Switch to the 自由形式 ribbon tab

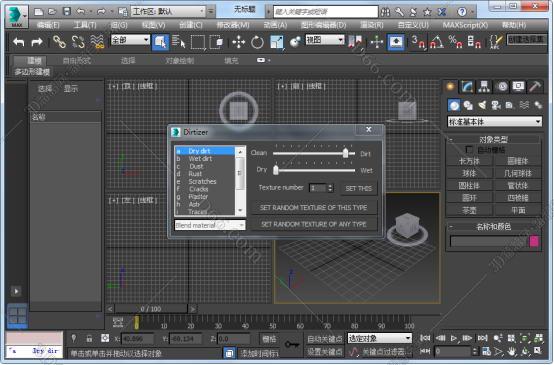77,60
